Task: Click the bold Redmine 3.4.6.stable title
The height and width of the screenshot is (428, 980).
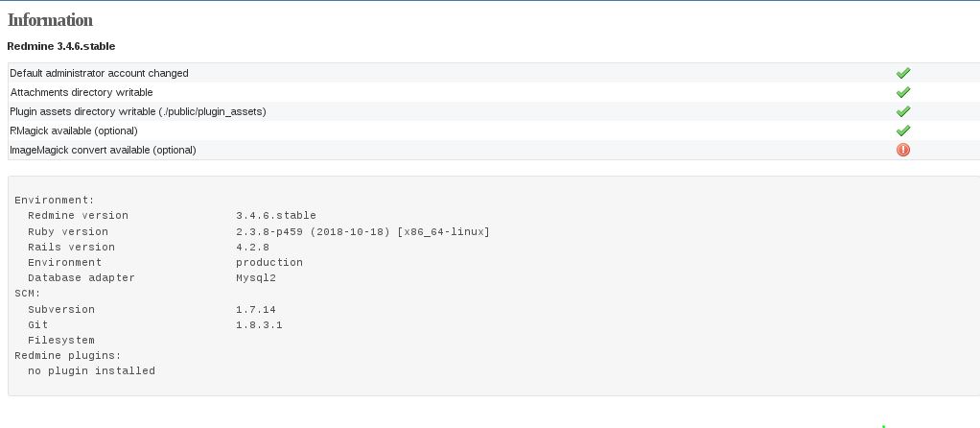Action: coord(61,46)
